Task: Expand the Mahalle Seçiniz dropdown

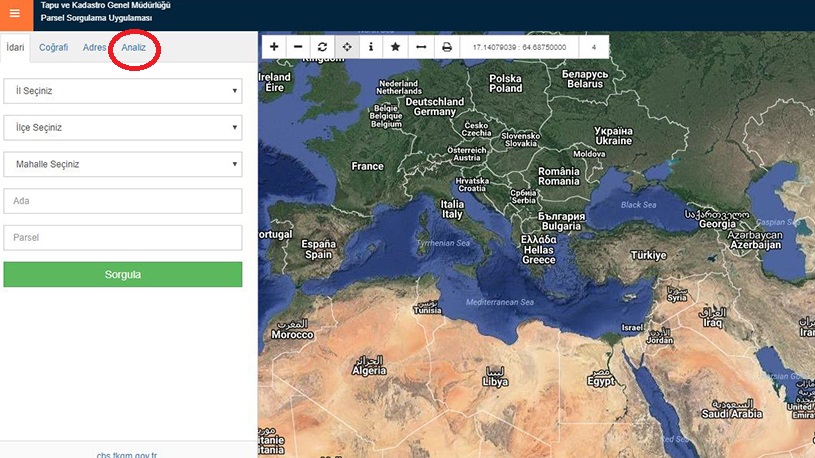Action: (123, 164)
